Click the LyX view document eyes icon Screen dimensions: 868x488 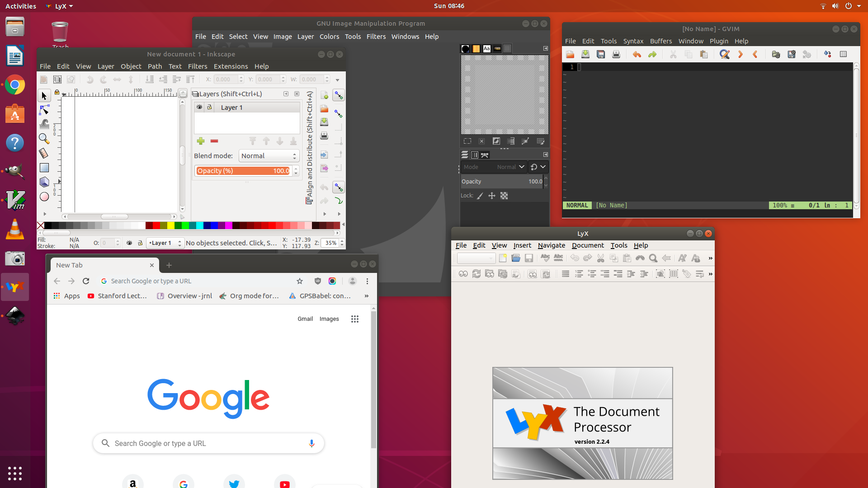(x=463, y=274)
